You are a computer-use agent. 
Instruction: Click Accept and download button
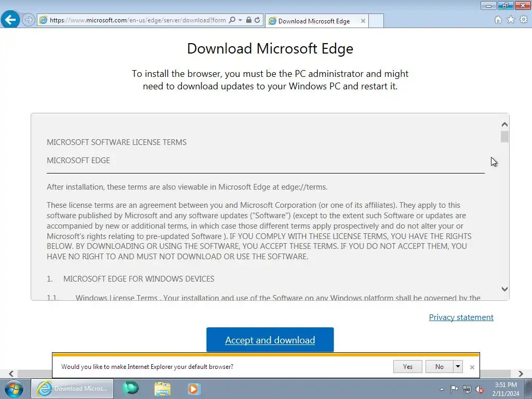270,340
